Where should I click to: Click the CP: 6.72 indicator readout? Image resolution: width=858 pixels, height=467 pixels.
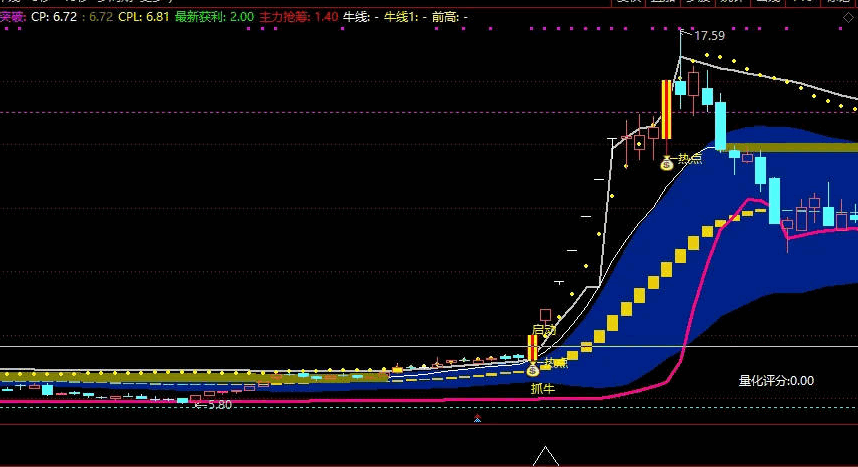click(x=55, y=17)
